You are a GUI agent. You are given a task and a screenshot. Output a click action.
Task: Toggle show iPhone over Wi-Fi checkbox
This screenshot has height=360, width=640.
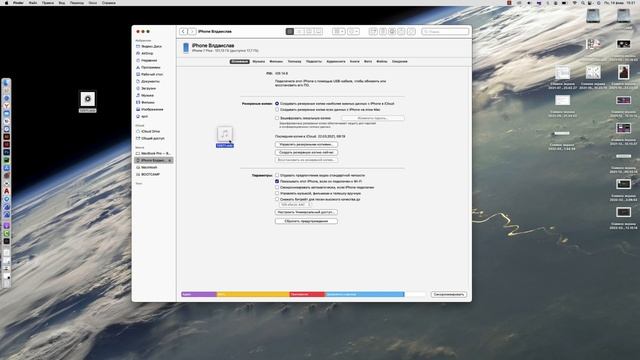277,181
